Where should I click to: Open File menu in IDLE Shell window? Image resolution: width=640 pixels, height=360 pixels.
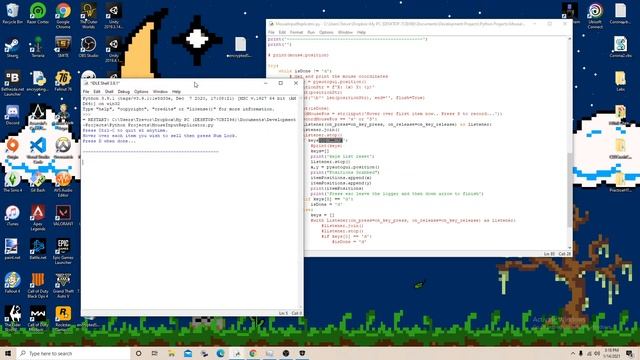[x=86, y=91]
